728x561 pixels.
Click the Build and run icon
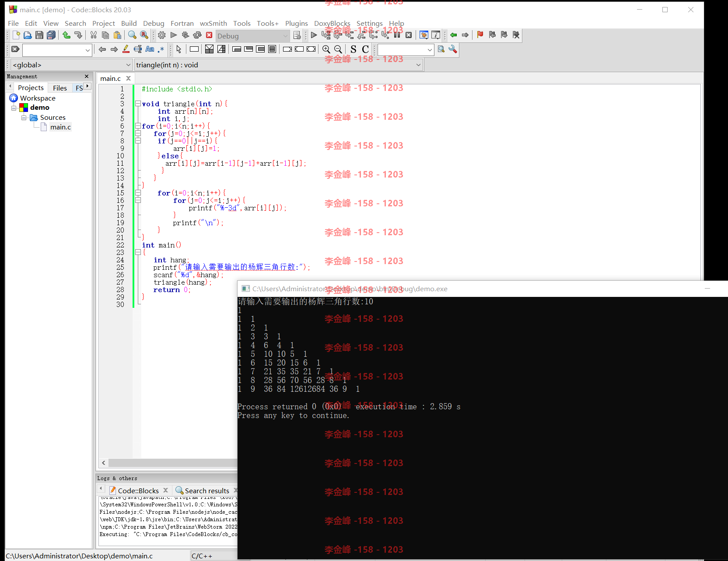[x=185, y=35]
